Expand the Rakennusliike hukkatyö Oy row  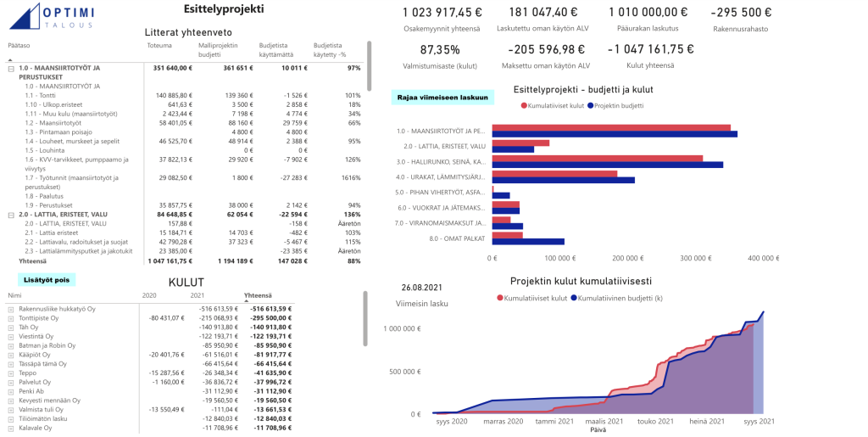(11, 309)
